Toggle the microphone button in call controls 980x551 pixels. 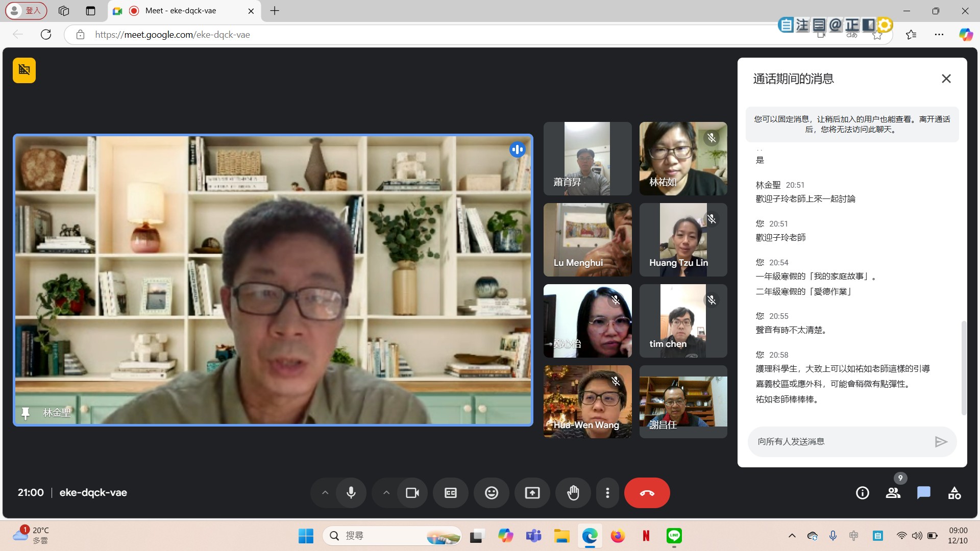coord(351,493)
